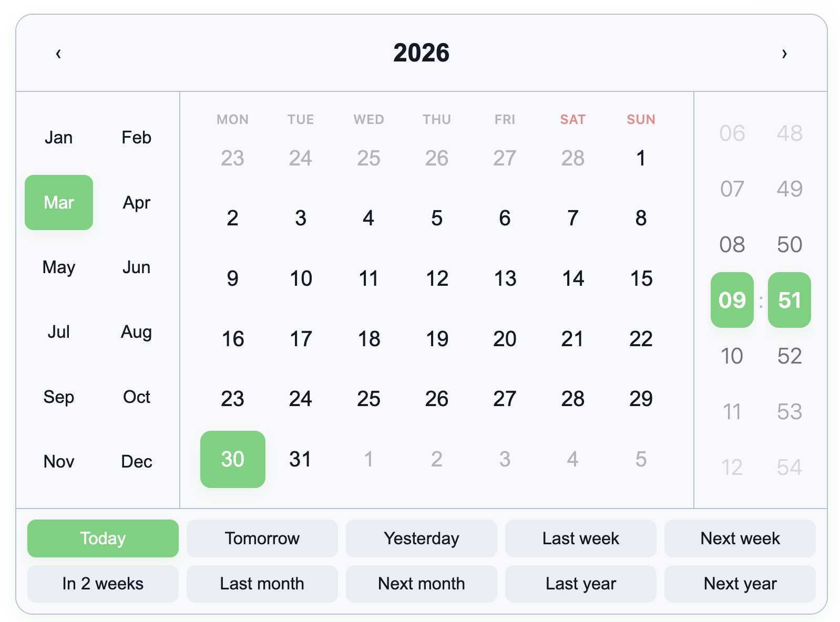
Task: Choose the Last week shortcut
Action: click(580, 538)
